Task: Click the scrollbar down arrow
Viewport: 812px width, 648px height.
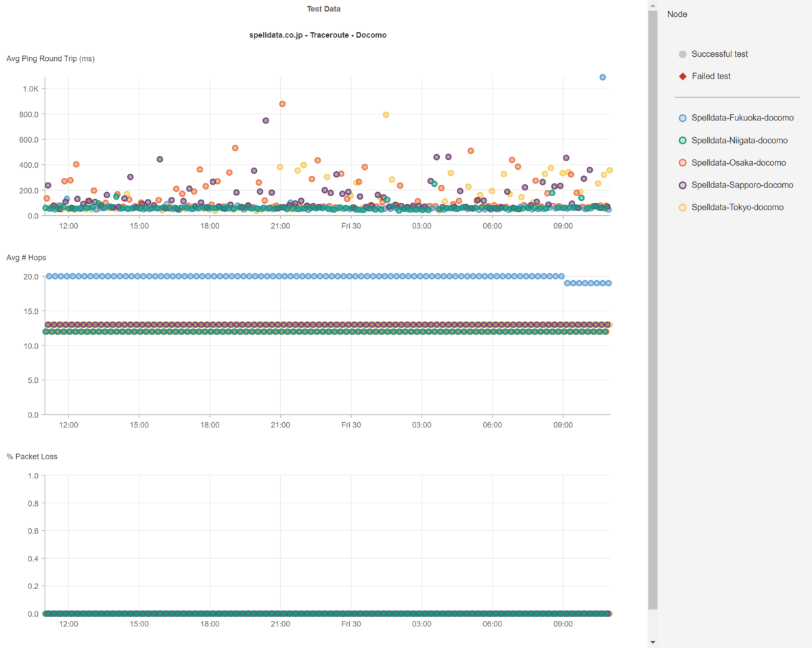Action: tap(652, 642)
